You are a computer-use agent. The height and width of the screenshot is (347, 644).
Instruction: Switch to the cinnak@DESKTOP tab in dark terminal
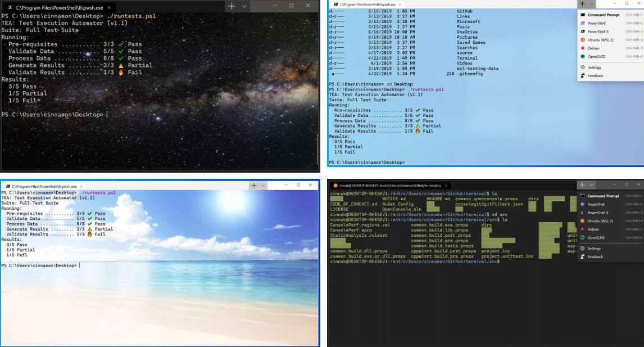[x=388, y=185]
